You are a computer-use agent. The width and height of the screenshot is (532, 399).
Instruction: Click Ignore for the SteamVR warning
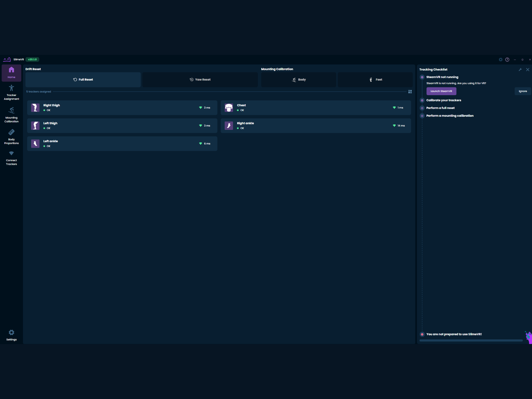[x=523, y=91]
